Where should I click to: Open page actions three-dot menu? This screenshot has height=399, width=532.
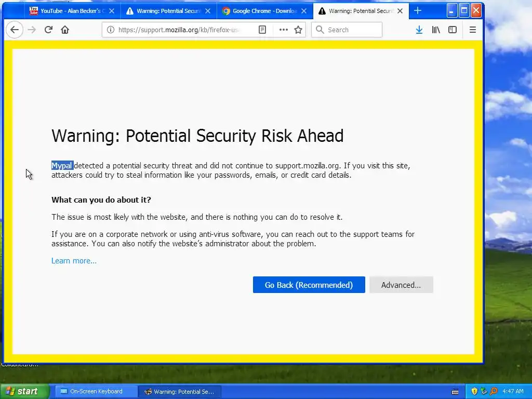(283, 30)
